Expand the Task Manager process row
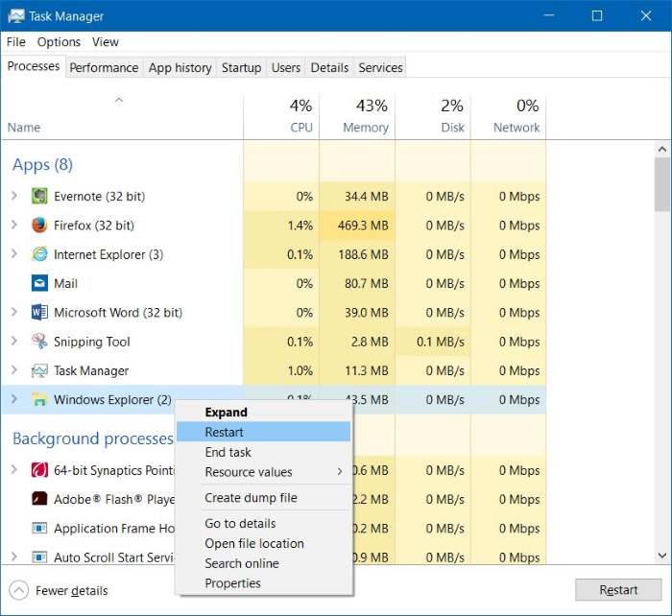The image size is (672, 616). pos(14,370)
